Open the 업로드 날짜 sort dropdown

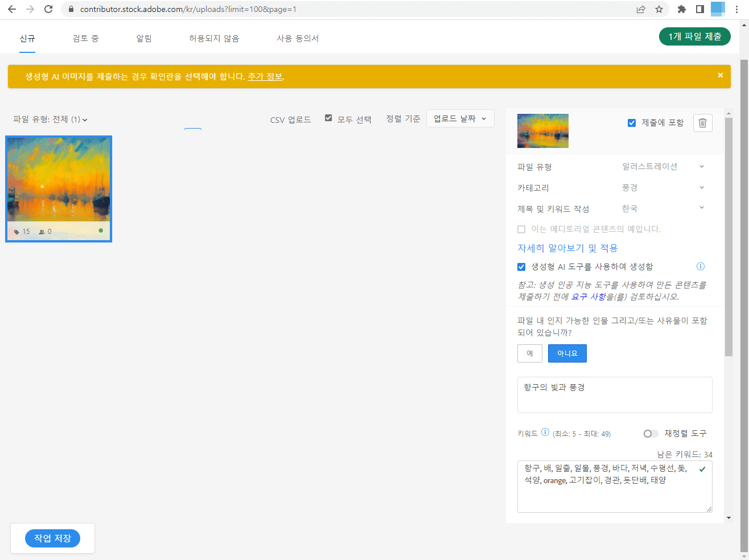pos(460,118)
